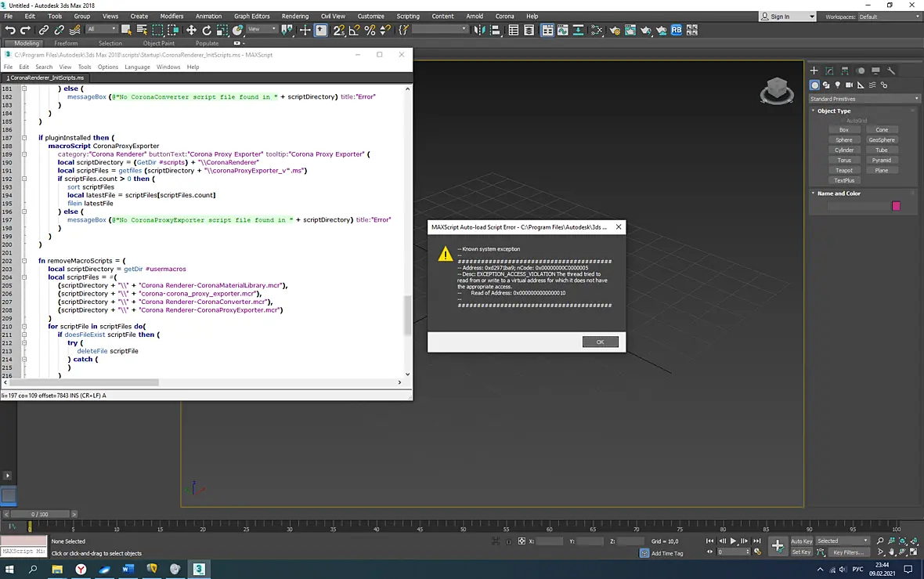Image resolution: width=924 pixels, height=579 pixels.
Task: Click the Key Filters button
Action: [848, 552]
